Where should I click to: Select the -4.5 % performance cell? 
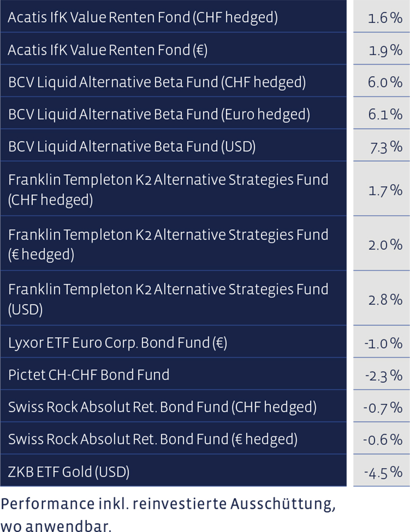pyautogui.click(x=381, y=470)
